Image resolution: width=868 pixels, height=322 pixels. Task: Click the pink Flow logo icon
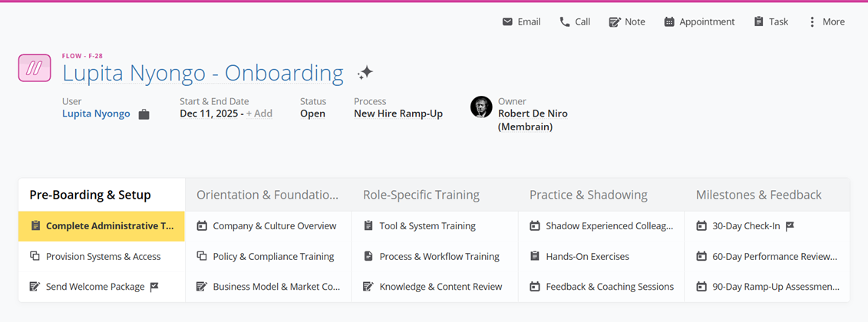(35, 68)
